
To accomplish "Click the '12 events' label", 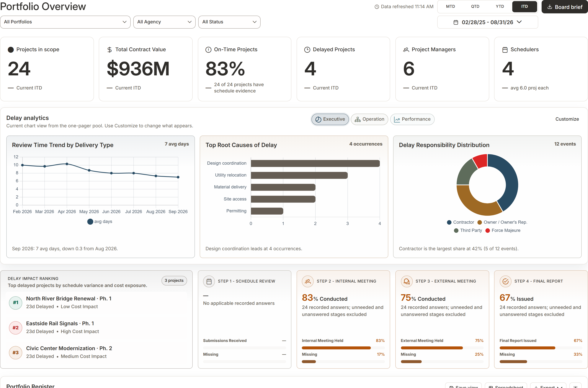I will pyautogui.click(x=565, y=144).
